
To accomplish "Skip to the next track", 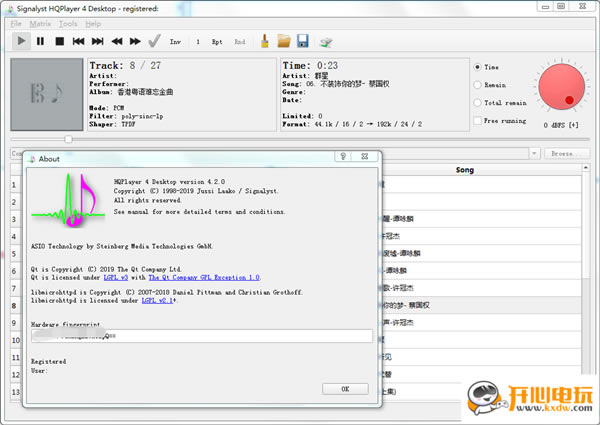I will point(97,41).
